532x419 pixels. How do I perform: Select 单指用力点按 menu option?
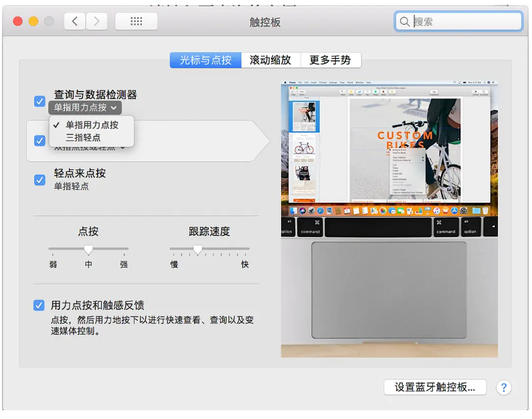(x=92, y=125)
